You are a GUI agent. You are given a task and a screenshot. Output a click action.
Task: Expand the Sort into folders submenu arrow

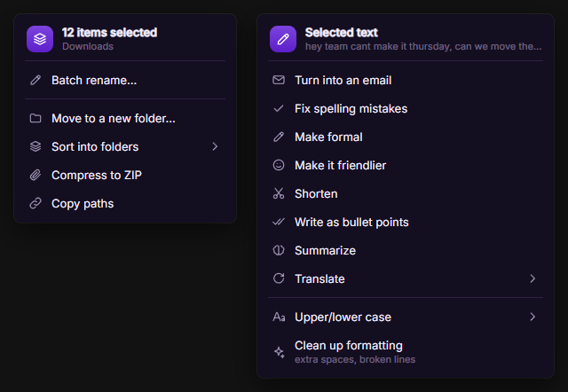point(215,146)
